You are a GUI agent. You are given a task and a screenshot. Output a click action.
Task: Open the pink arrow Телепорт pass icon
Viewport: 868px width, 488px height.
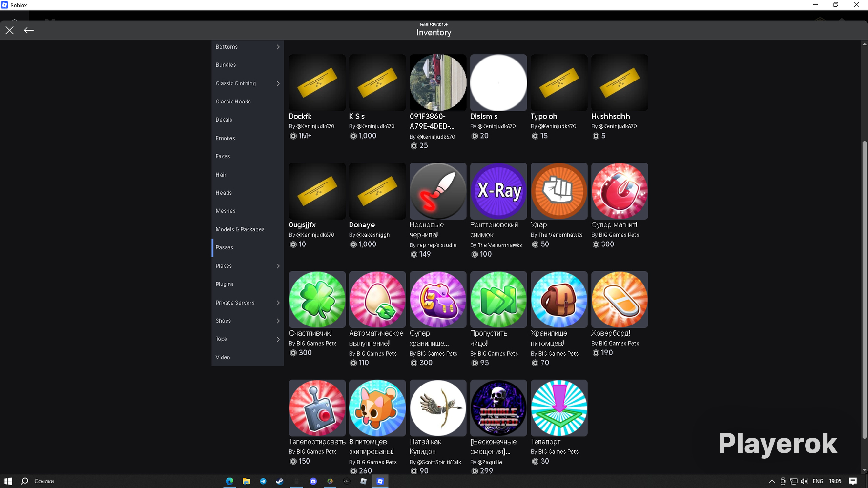click(559, 408)
